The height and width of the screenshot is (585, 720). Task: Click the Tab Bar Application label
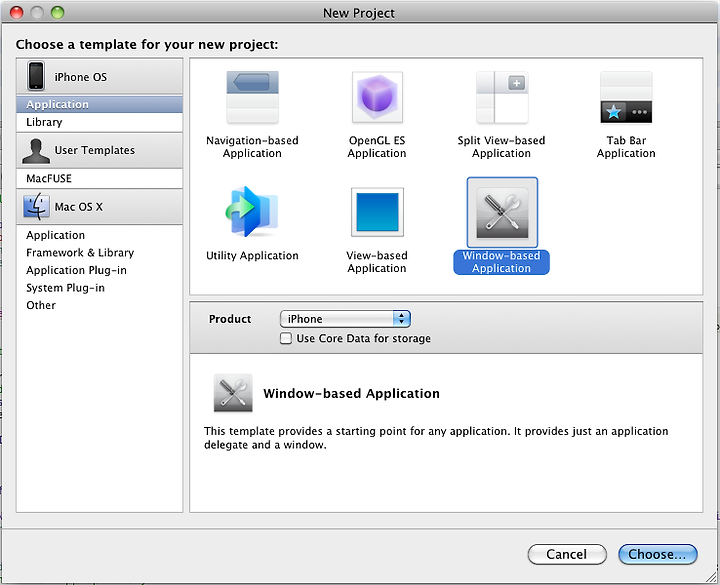click(626, 147)
